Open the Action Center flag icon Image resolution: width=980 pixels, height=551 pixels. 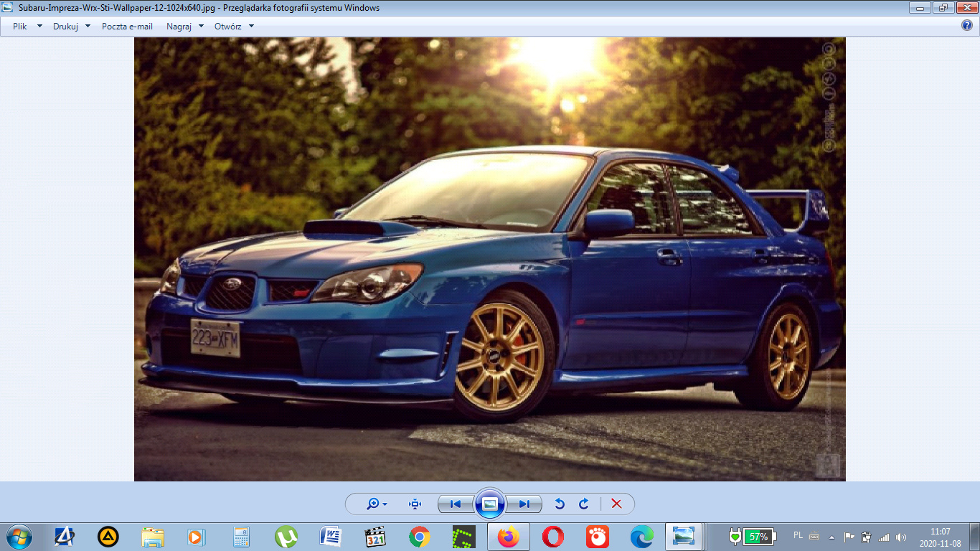pyautogui.click(x=849, y=537)
